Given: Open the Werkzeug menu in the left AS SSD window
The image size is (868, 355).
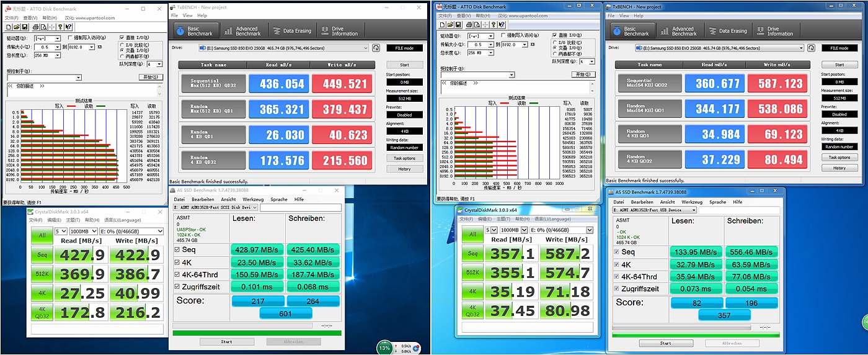Looking at the screenshot, I should (253, 199).
